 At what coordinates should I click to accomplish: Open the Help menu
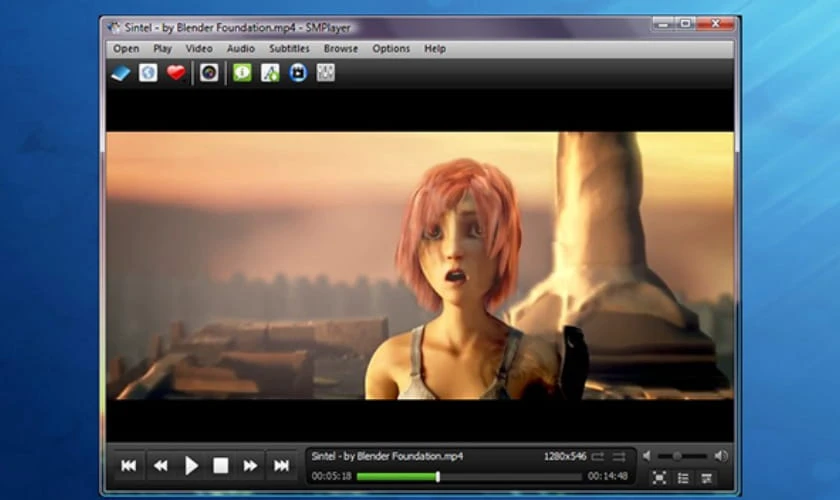coord(435,49)
